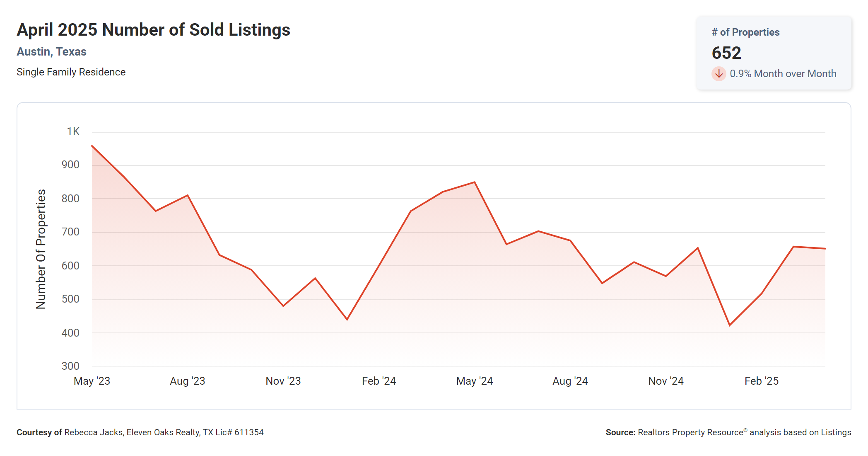Click the '# of Properties' card heading

[745, 32]
